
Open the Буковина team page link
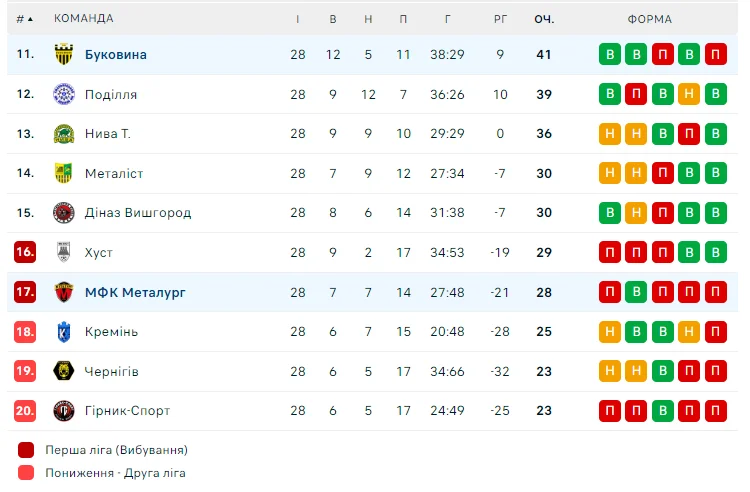pos(116,55)
